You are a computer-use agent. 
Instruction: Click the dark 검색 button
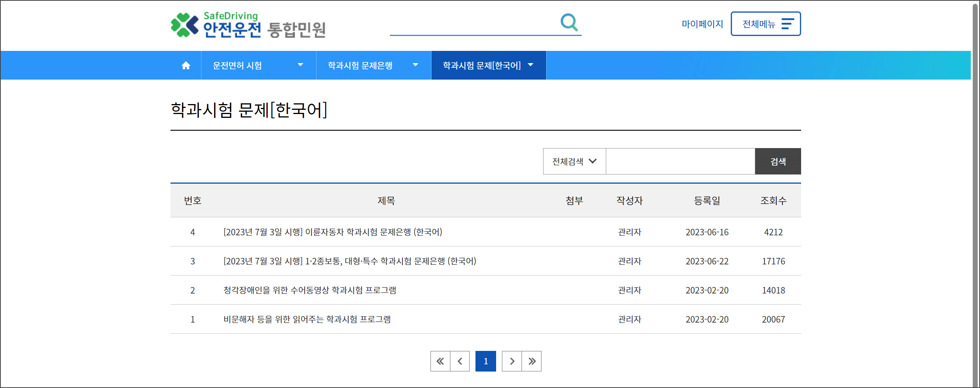tap(778, 161)
